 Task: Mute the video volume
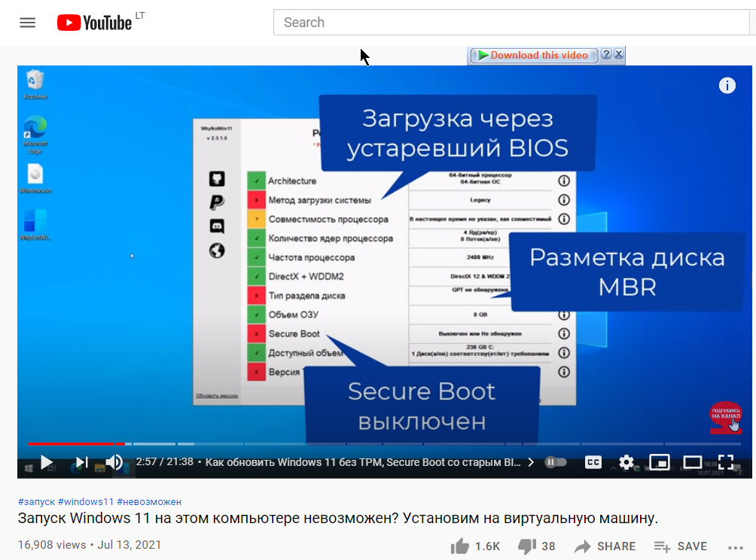pyautogui.click(x=114, y=462)
